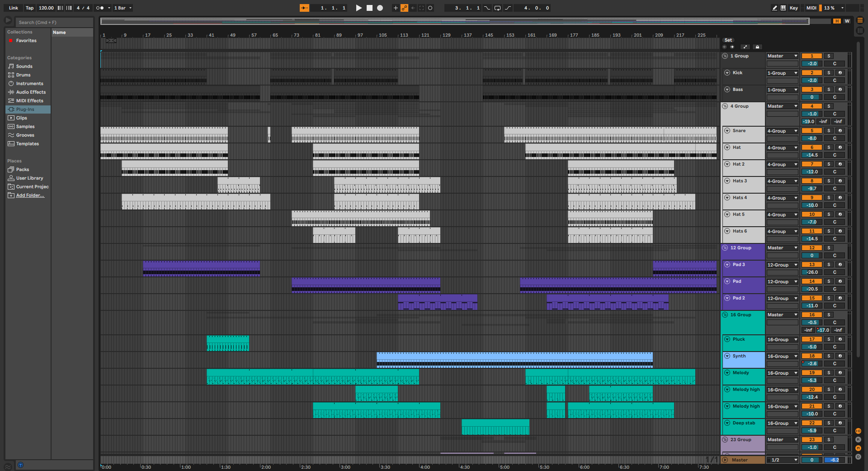The height and width of the screenshot is (471, 868).
Task: Fold the 1 Group track
Action: coord(725,56)
